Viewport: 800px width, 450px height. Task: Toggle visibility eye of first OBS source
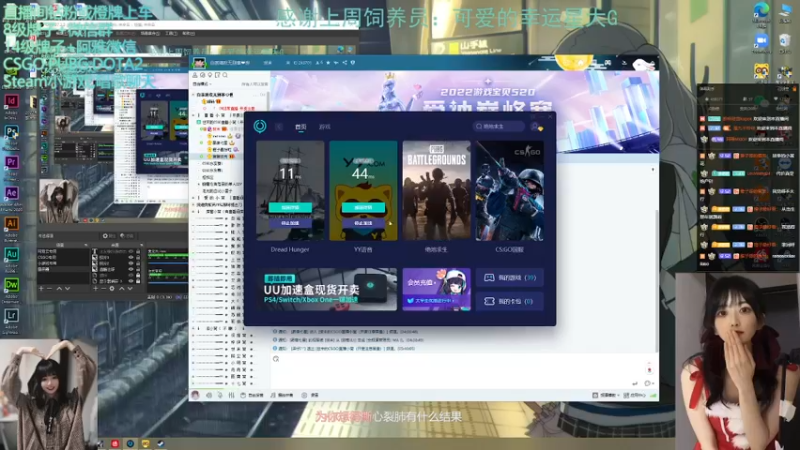point(131,252)
